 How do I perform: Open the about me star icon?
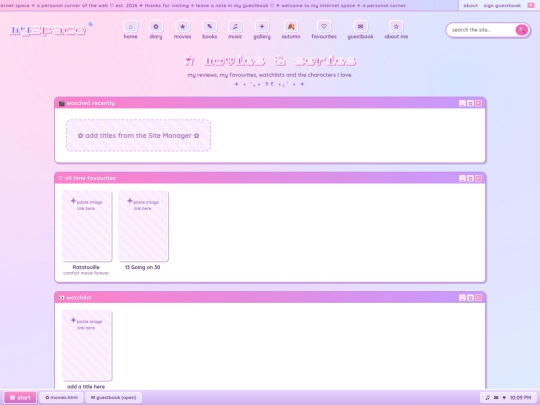click(x=396, y=27)
